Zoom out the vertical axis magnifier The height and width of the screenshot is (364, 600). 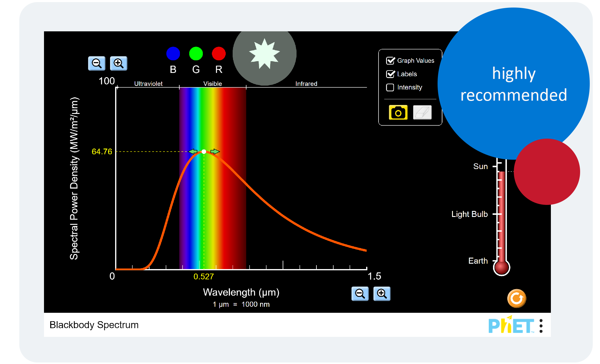(x=97, y=64)
